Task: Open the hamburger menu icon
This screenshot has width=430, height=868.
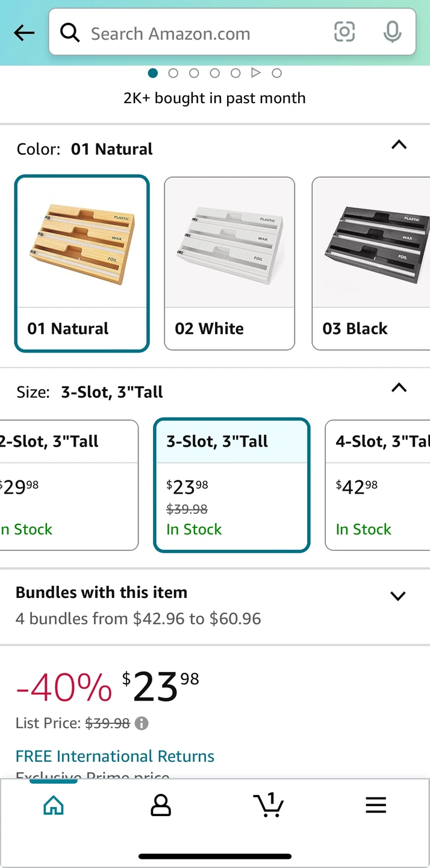Action: tap(376, 805)
